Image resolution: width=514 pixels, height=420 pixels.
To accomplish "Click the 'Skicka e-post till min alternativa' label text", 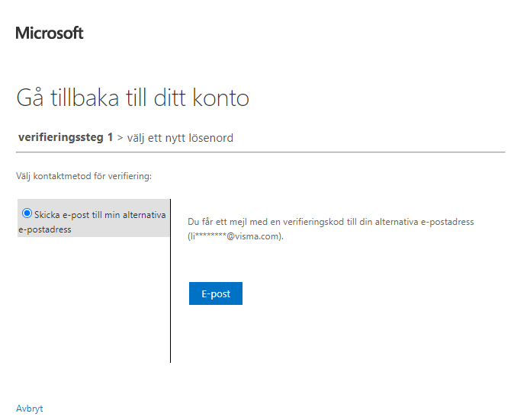I will click(100, 215).
